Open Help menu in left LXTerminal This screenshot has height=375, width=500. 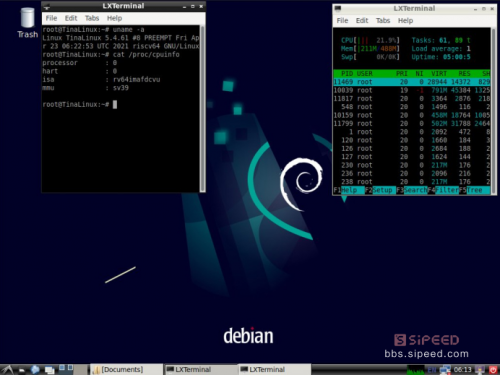[114, 18]
